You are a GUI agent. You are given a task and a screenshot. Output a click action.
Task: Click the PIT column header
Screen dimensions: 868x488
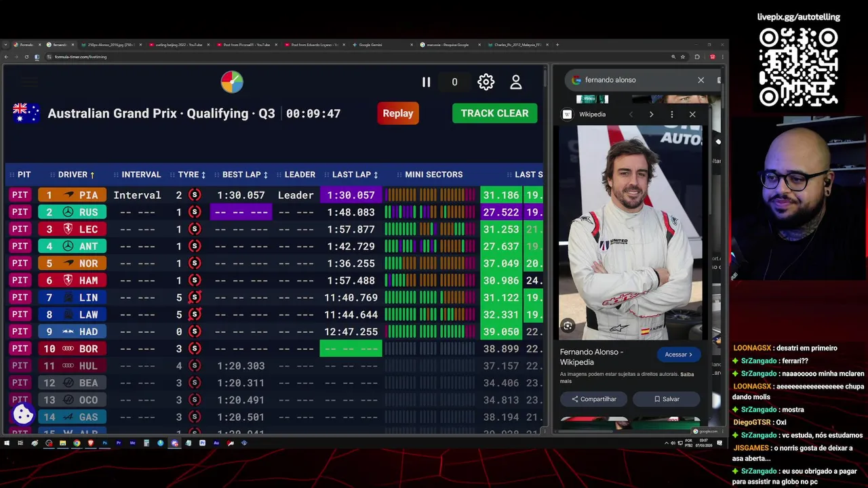[20, 174]
